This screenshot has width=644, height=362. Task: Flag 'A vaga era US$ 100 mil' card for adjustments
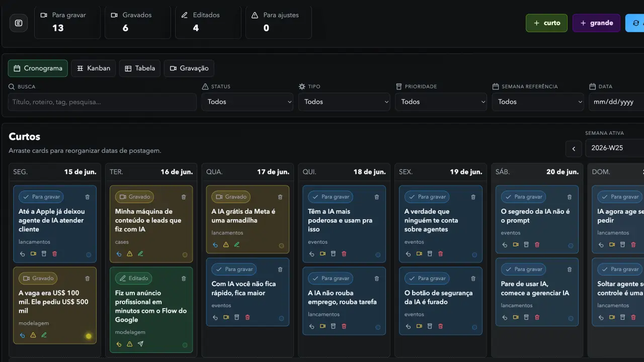coord(33,335)
